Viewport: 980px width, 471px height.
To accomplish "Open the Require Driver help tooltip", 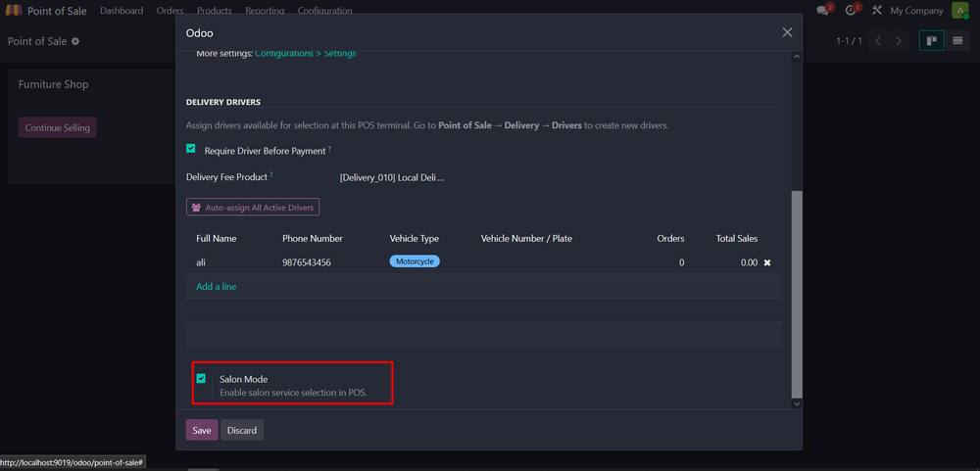I will coord(330,149).
